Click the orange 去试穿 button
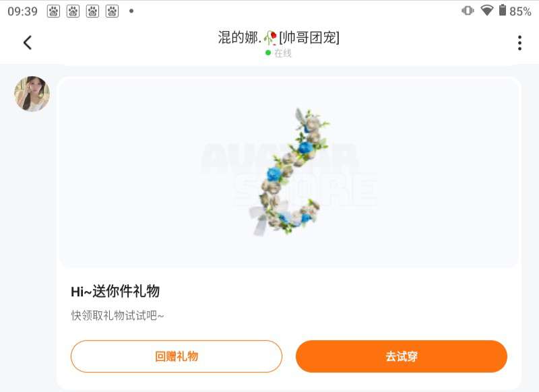The height and width of the screenshot is (392, 539). (401, 356)
